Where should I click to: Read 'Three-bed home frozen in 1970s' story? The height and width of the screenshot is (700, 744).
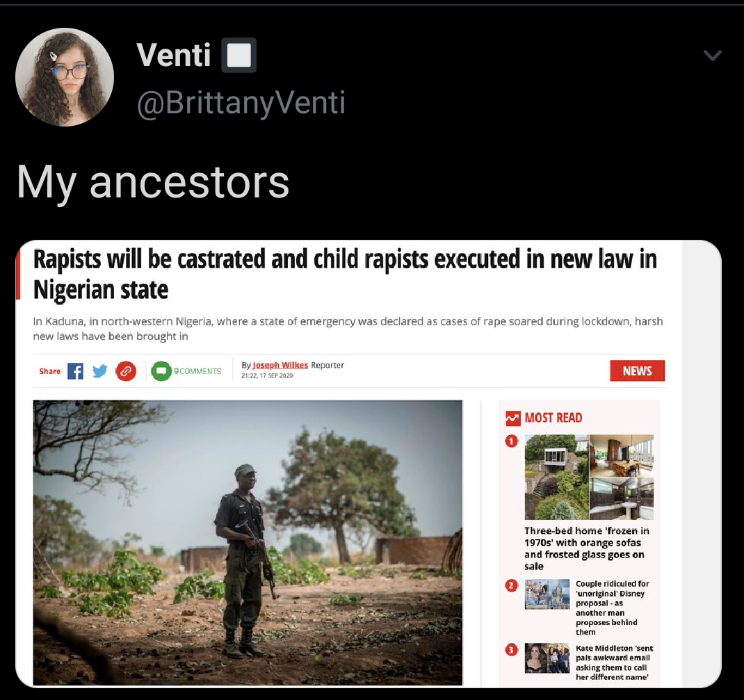click(x=586, y=548)
